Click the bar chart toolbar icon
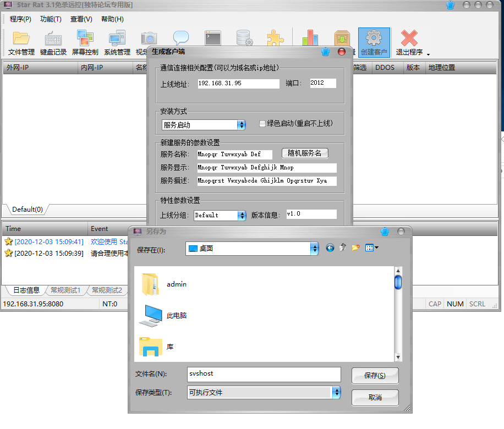The height and width of the screenshot is (429, 504). tap(310, 37)
